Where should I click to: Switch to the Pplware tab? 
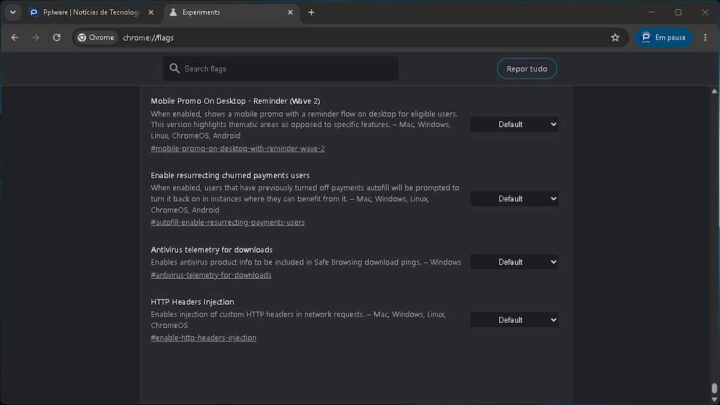(92, 12)
